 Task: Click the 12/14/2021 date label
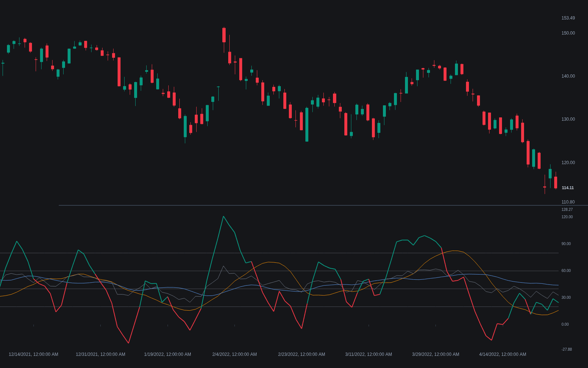33,354
